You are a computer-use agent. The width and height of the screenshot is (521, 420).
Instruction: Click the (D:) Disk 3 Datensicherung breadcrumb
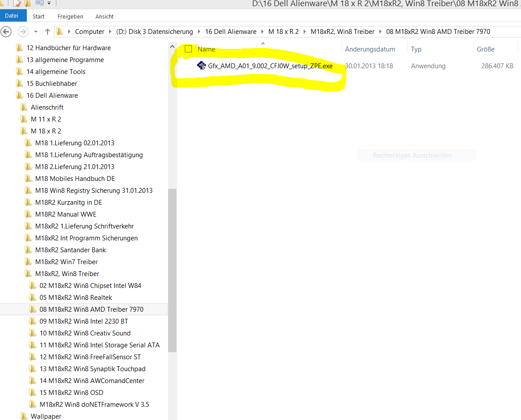pos(154,32)
